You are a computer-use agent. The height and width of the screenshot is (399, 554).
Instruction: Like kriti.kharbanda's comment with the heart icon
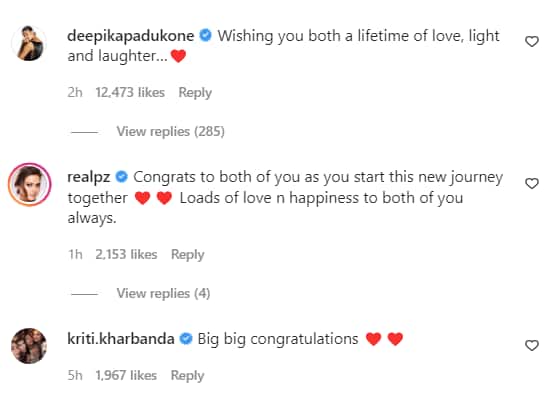[531, 345]
